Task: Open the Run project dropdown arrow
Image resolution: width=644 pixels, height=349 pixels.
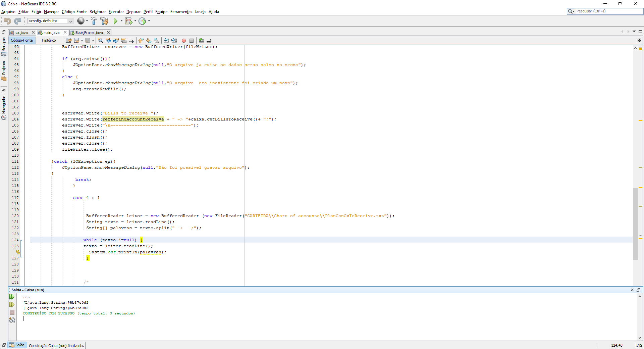Action: click(x=121, y=21)
